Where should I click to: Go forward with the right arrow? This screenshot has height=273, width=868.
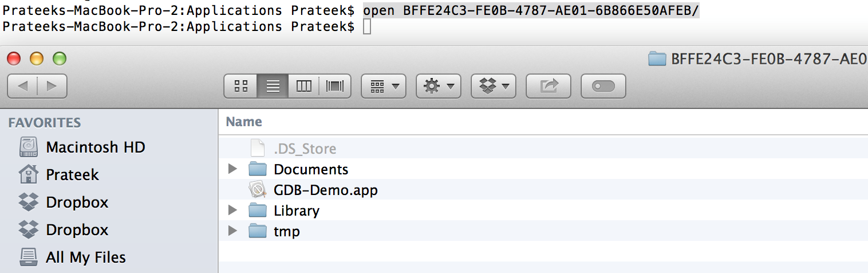pos(52,86)
